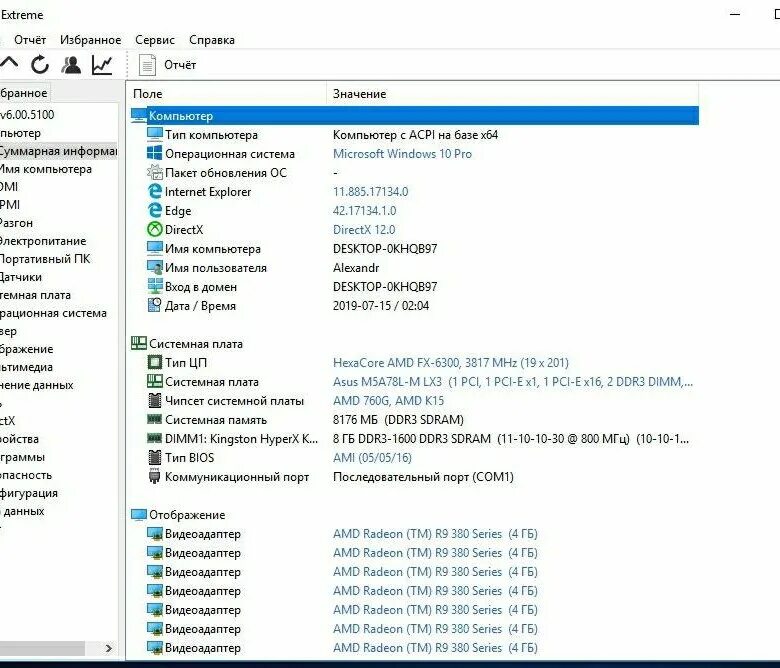Click the Значение column header
The height and width of the screenshot is (668, 780).
click(512, 94)
